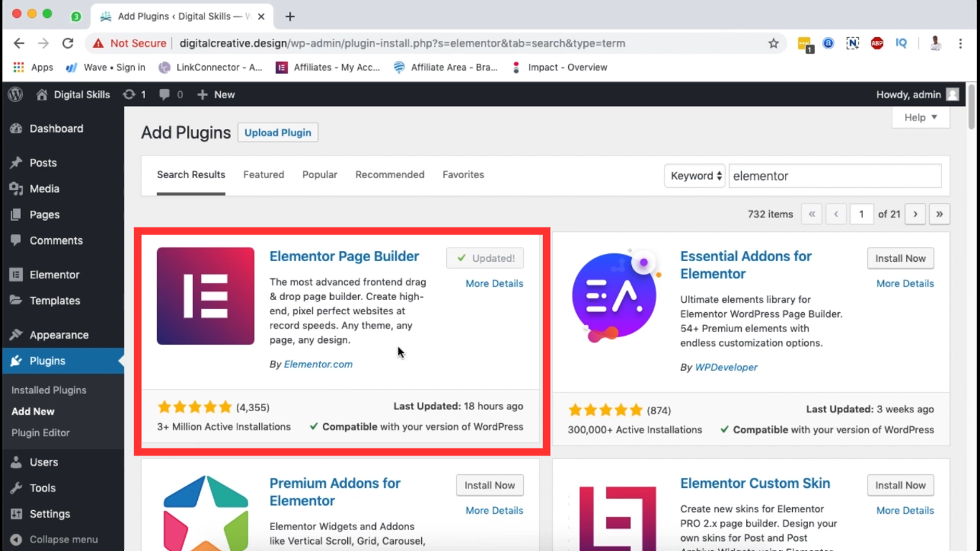Image resolution: width=980 pixels, height=551 pixels.
Task: Switch to Featured plugins tab
Action: [263, 175]
